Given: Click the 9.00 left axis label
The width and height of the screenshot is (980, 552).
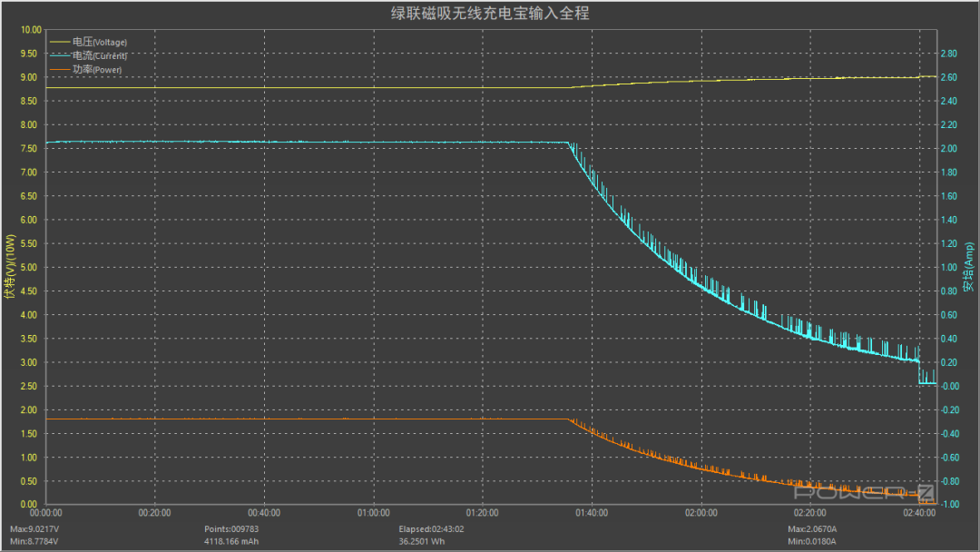Looking at the screenshot, I should tap(29, 77).
